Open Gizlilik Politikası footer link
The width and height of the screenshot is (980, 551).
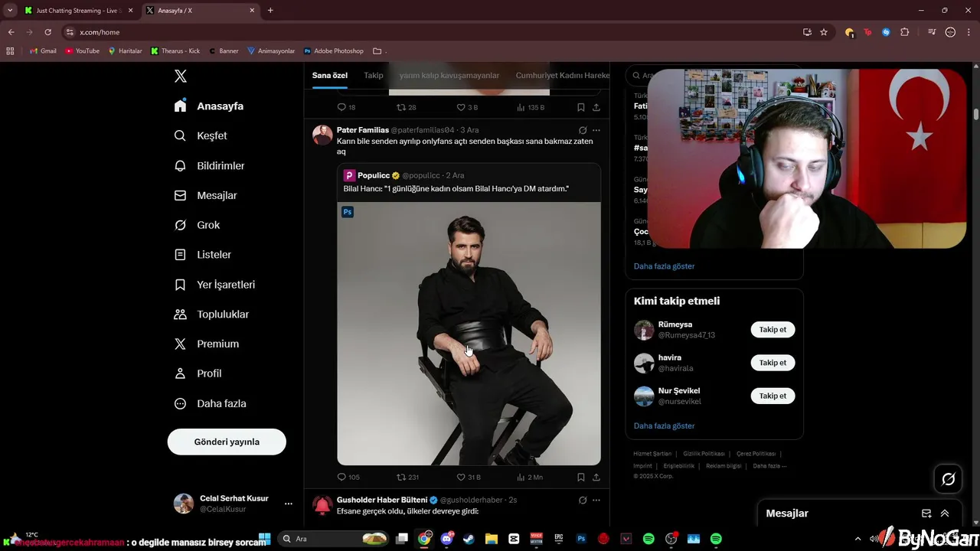point(704,454)
